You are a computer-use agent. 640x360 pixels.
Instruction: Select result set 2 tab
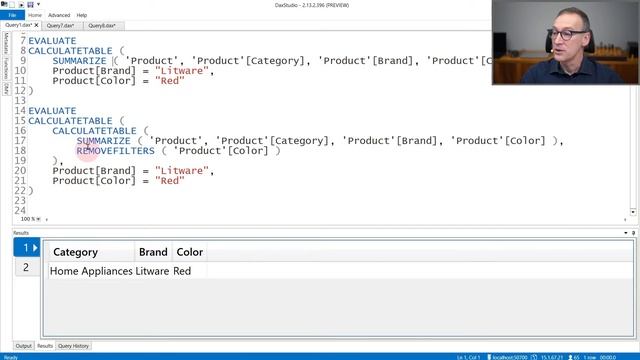tap(27, 267)
